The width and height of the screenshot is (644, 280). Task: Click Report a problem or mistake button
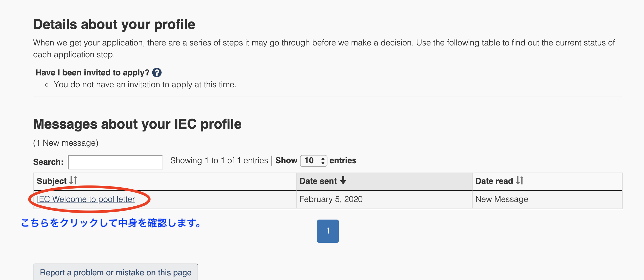(116, 272)
